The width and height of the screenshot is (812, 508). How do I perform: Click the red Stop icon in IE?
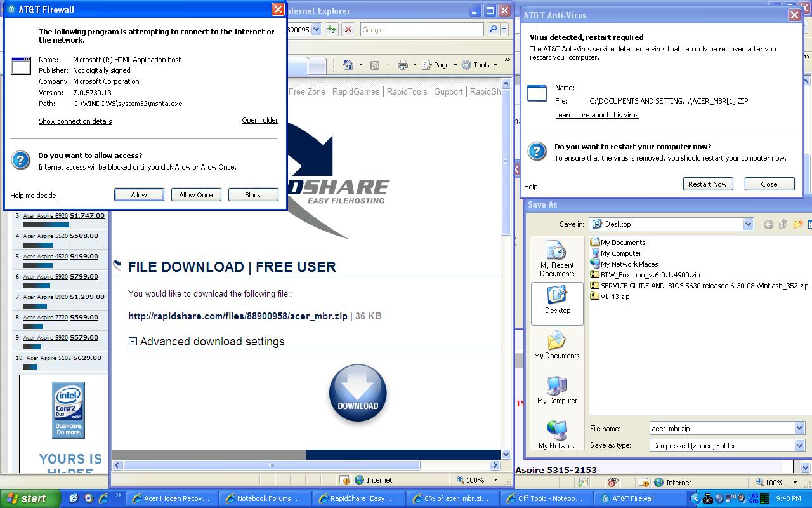[348, 29]
